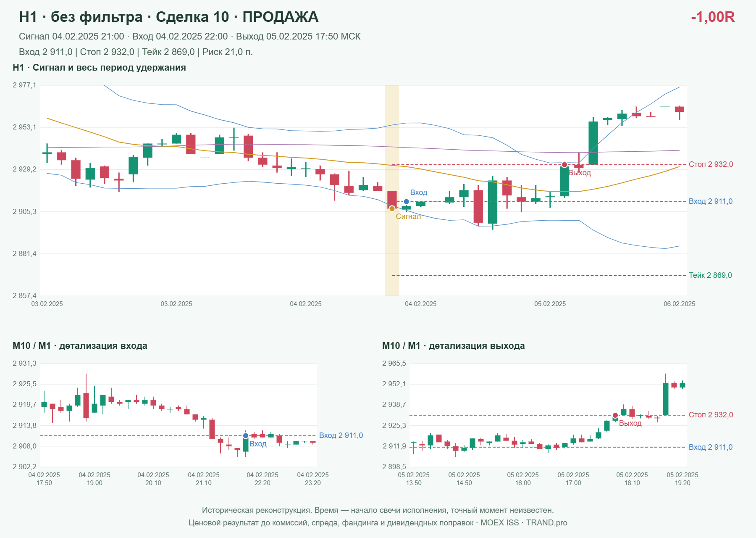Screen dimensions: 756x538
Task: Click the 'MOEX ISS · TRAND.pro' footer text
Action: click(524, 523)
